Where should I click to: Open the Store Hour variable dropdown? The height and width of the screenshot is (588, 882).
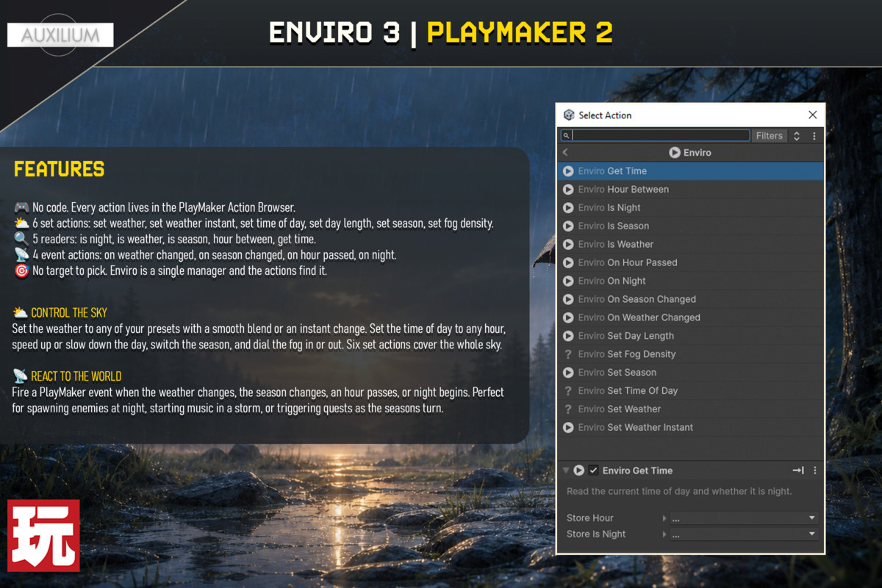tap(743, 518)
